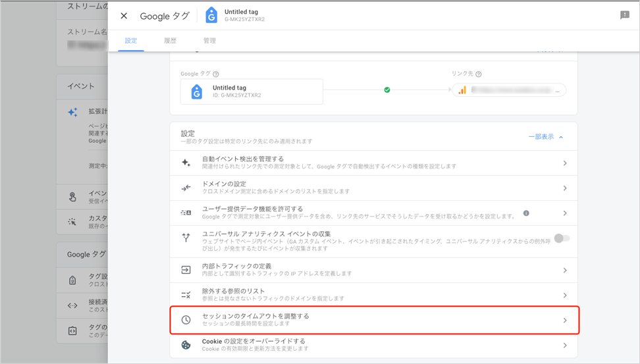Expand chevron for Cookie の設定

(565, 345)
